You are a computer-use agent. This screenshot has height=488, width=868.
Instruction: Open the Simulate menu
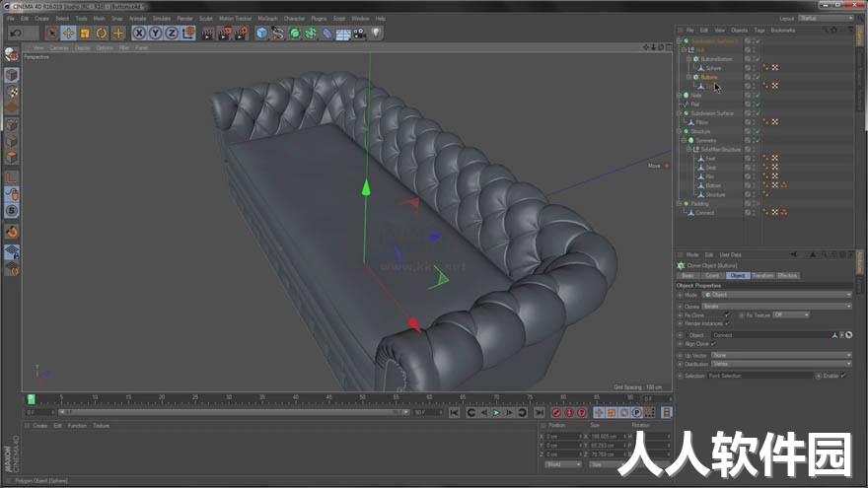click(x=162, y=19)
